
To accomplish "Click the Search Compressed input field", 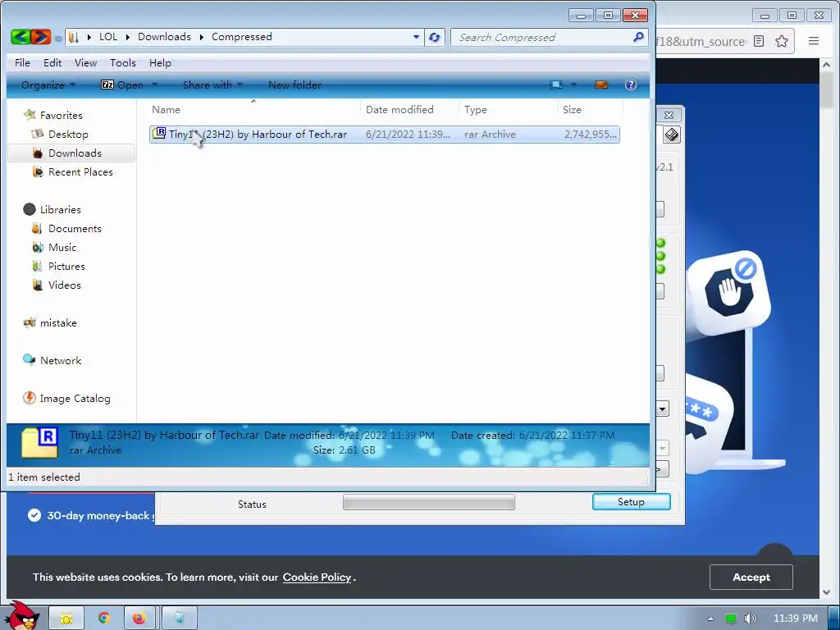I will [541, 38].
